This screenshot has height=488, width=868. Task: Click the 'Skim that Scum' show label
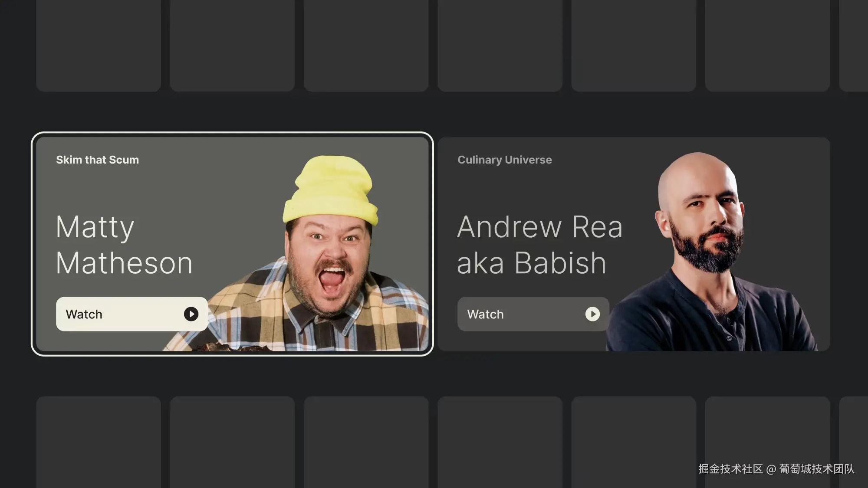[97, 160]
